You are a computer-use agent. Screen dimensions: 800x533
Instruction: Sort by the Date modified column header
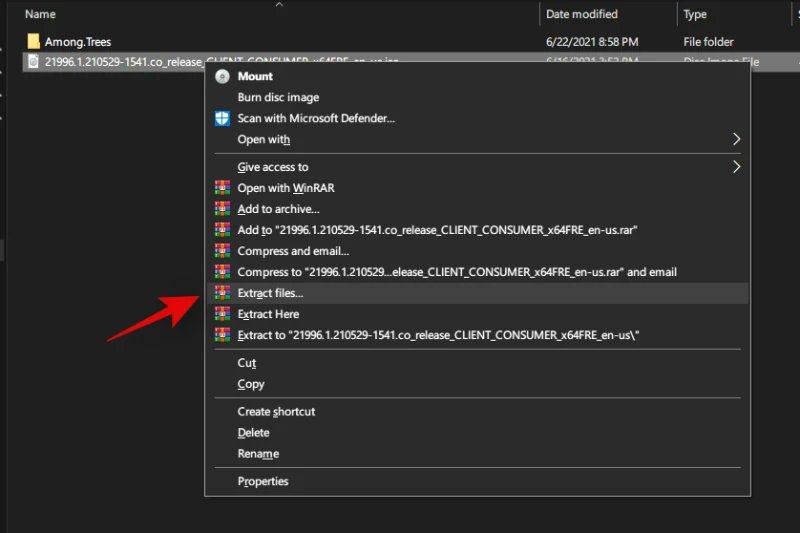coord(582,14)
